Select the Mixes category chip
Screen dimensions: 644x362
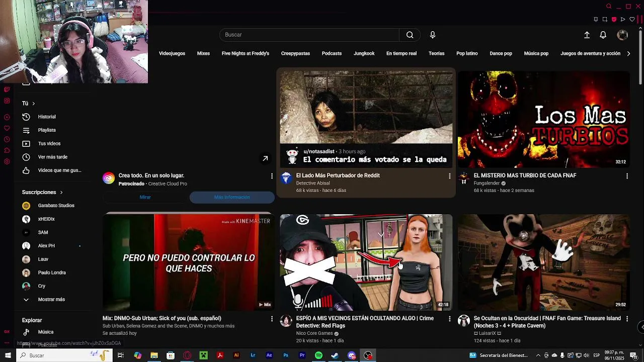(203, 53)
